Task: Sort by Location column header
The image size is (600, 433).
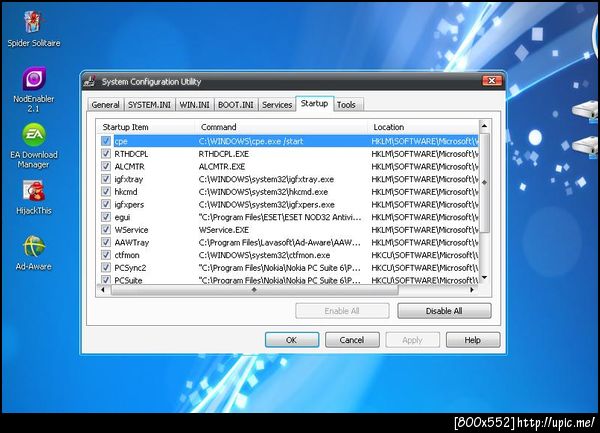Action: [423, 127]
